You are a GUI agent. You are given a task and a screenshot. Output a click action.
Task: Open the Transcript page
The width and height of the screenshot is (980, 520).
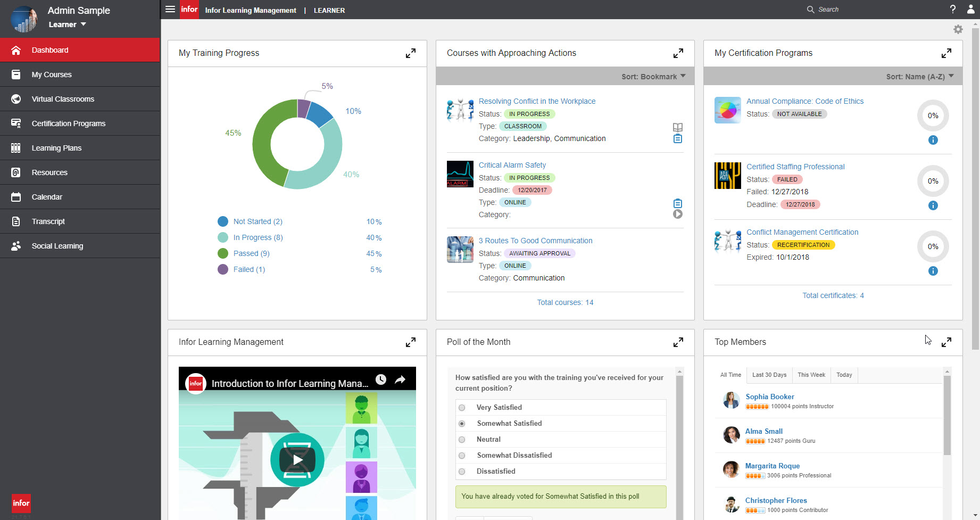click(48, 221)
